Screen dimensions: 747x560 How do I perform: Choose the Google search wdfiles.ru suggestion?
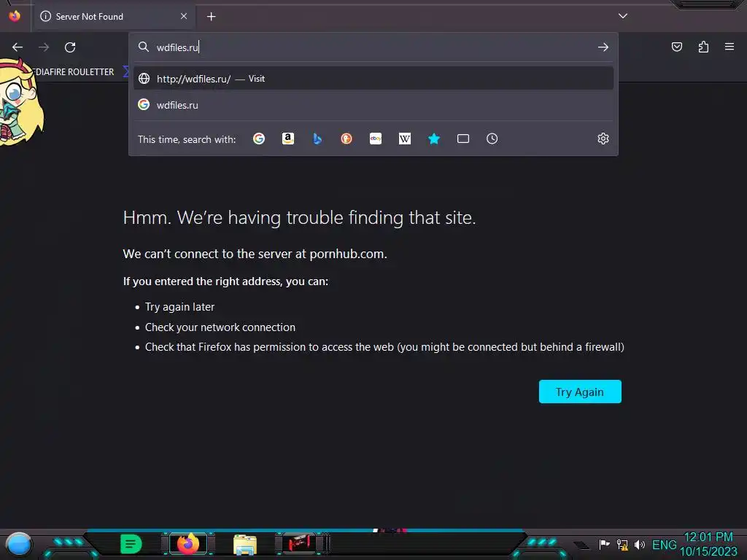[x=373, y=105]
